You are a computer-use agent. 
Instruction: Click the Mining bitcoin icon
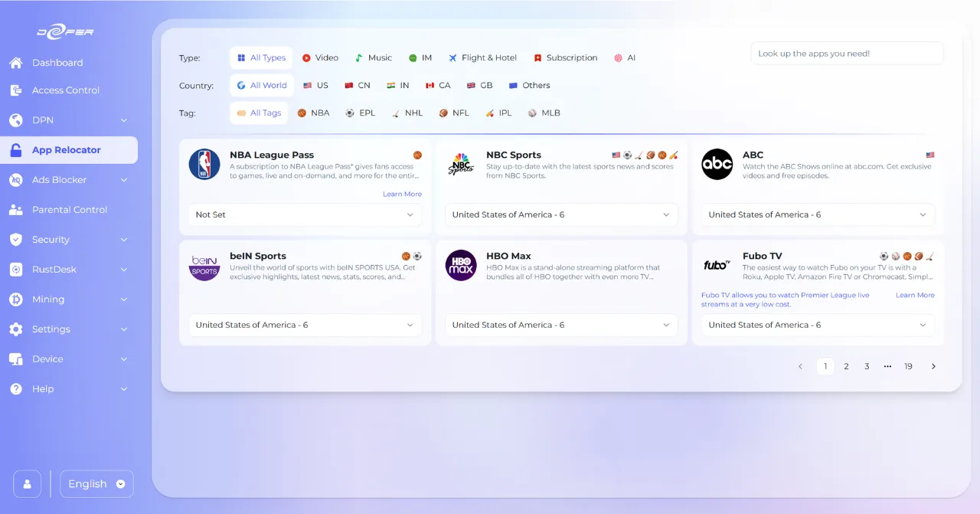point(16,300)
